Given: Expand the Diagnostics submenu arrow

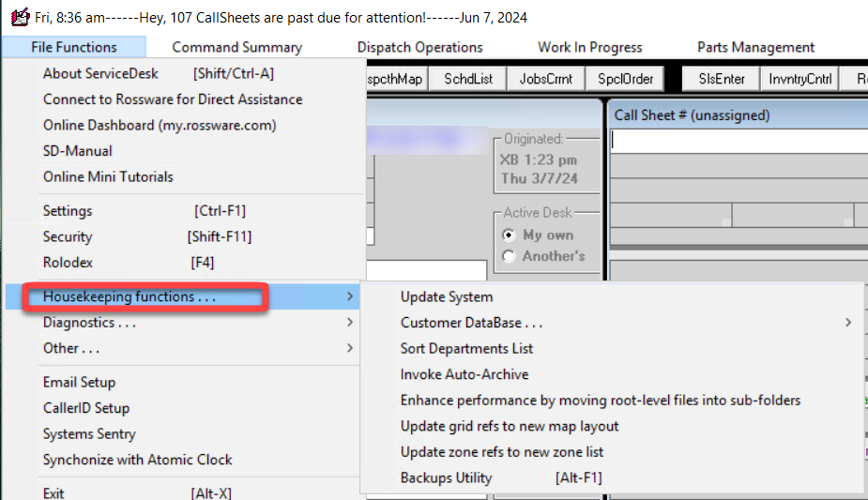Looking at the screenshot, I should pos(350,323).
